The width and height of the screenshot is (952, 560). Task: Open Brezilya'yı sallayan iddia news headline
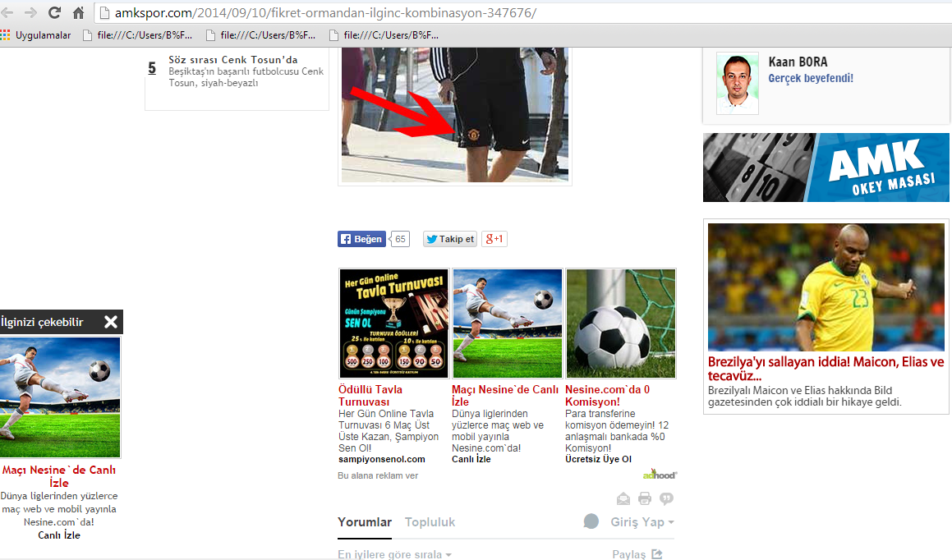coord(826,369)
